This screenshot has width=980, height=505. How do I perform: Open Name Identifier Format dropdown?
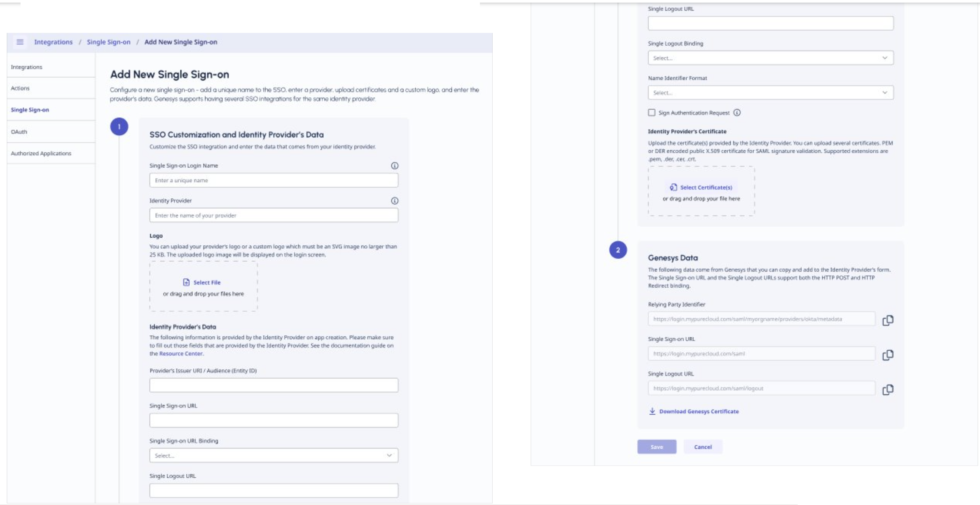770,92
